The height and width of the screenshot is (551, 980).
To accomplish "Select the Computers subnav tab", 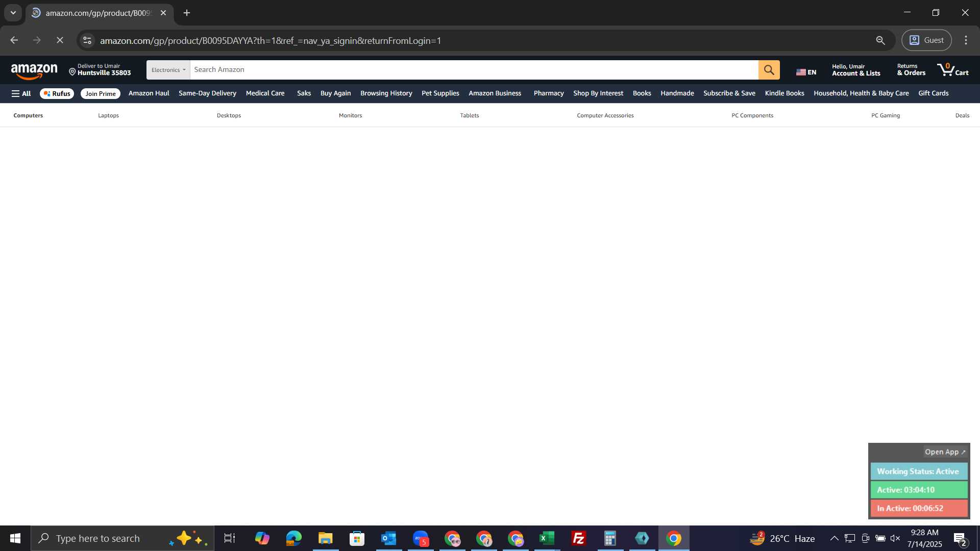I will point(28,115).
